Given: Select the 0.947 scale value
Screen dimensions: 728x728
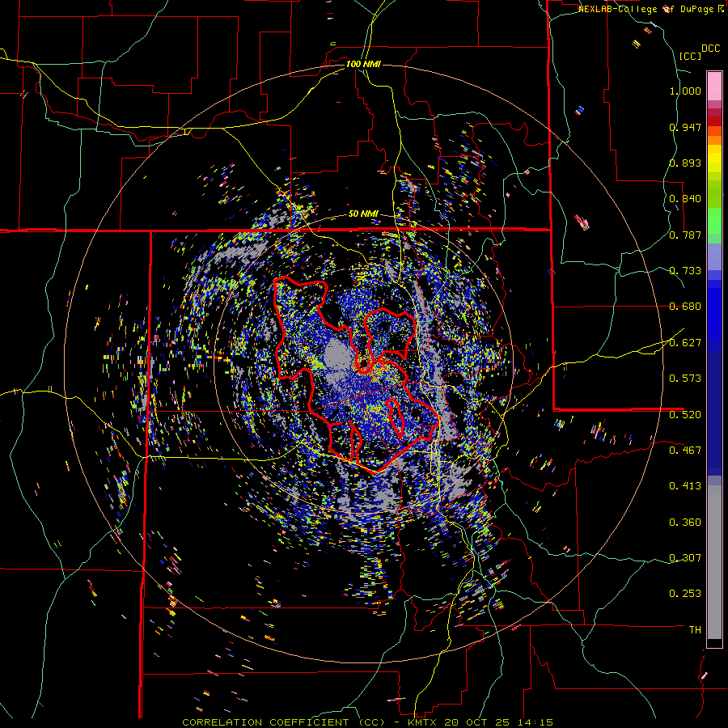Looking at the screenshot, I should pyautogui.click(x=685, y=127).
